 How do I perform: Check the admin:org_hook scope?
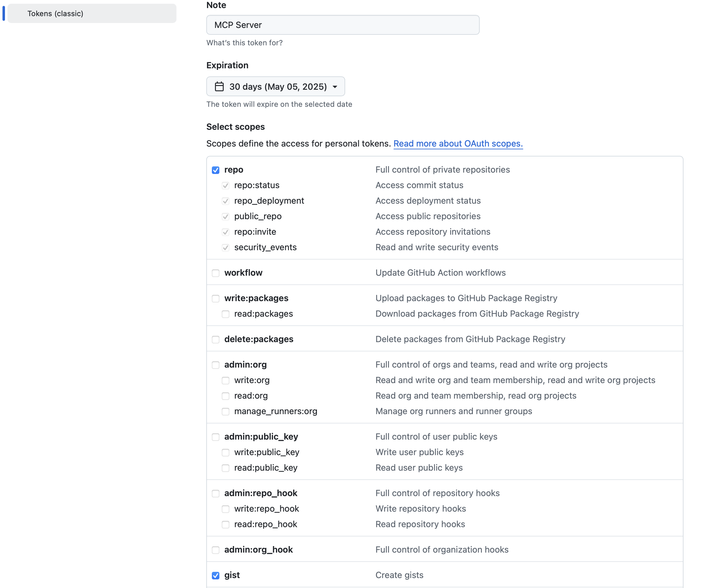pos(216,550)
